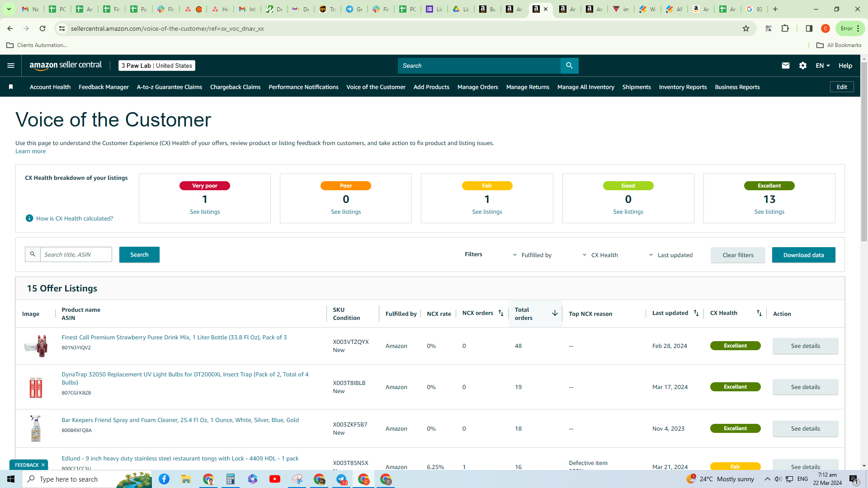Sort by Total orders arrow

pyautogui.click(x=555, y=313)
